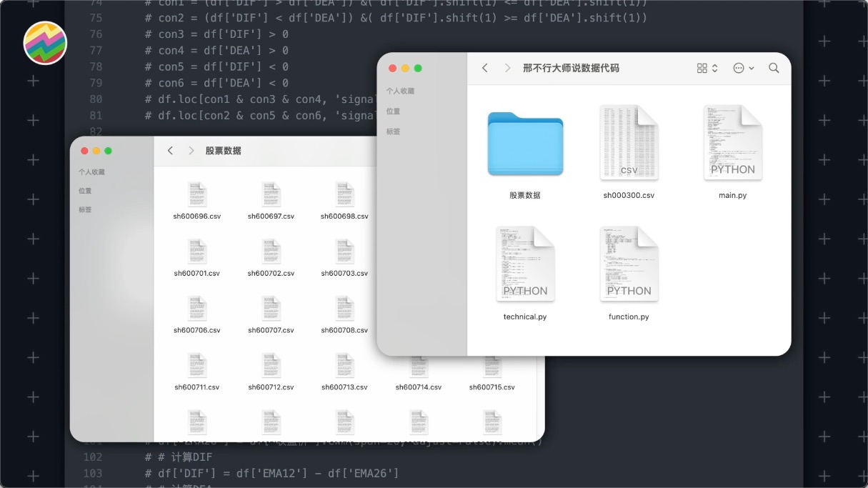Click the search magnifier in front Finder window

(774, 68)
